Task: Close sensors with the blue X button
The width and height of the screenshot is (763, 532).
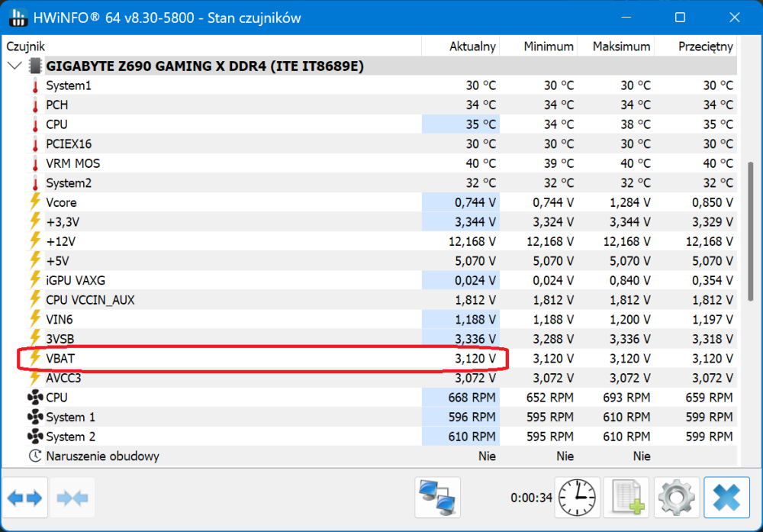Action: click(726, 498)
